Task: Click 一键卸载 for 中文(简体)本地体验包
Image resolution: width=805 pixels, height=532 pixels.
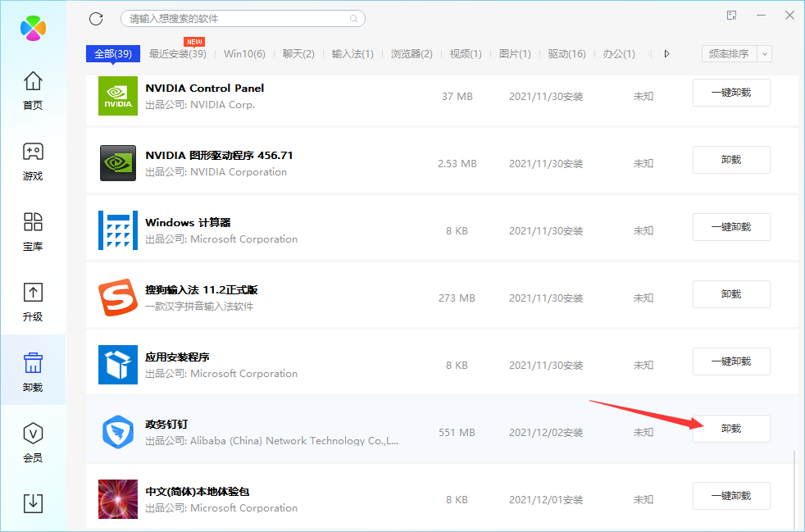Action: tap(731, 496)
